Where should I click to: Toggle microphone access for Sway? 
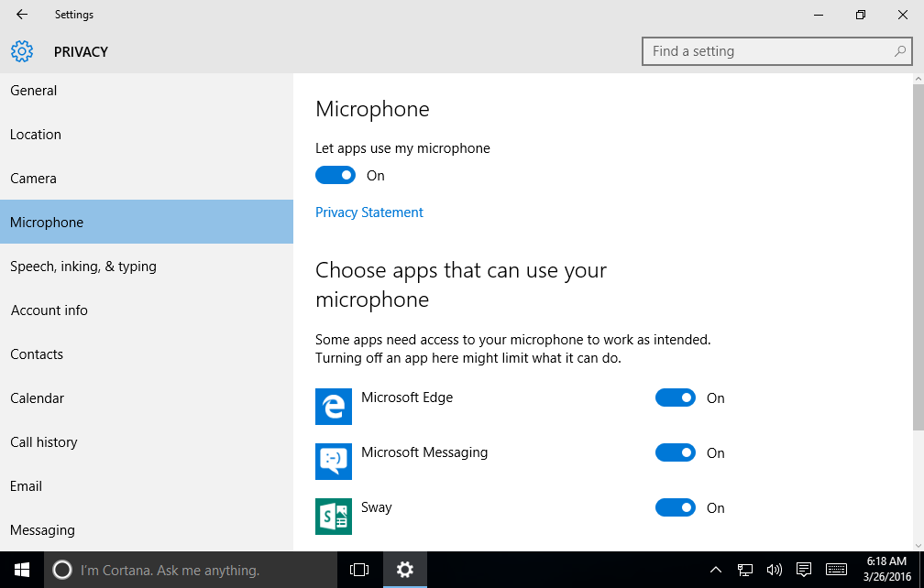(676, 508)
